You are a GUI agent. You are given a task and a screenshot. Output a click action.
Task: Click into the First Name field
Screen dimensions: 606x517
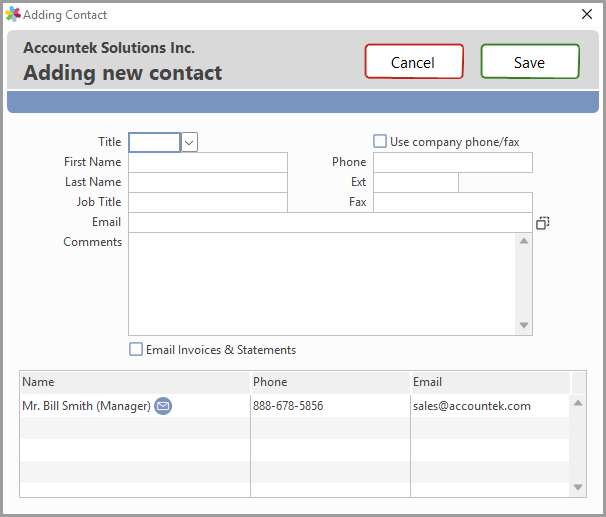(208, 162)
